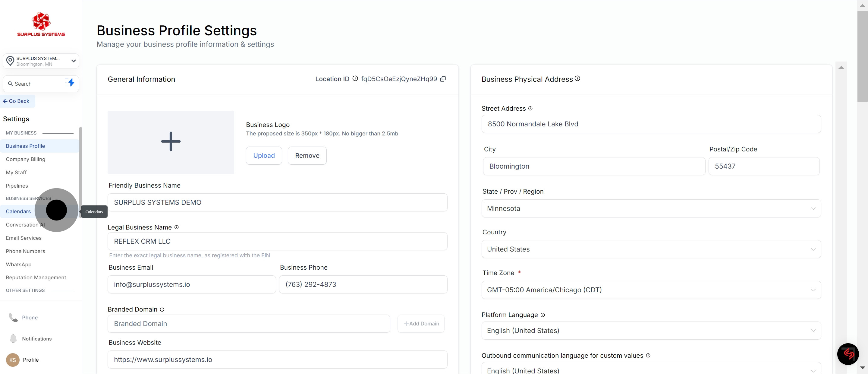868x374 pixels.
Task: Expand the Time Zone dropdown
Action: 651,290
